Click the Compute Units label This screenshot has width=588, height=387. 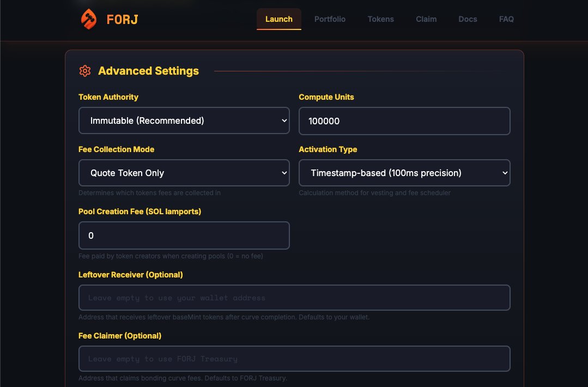point(326,97)
